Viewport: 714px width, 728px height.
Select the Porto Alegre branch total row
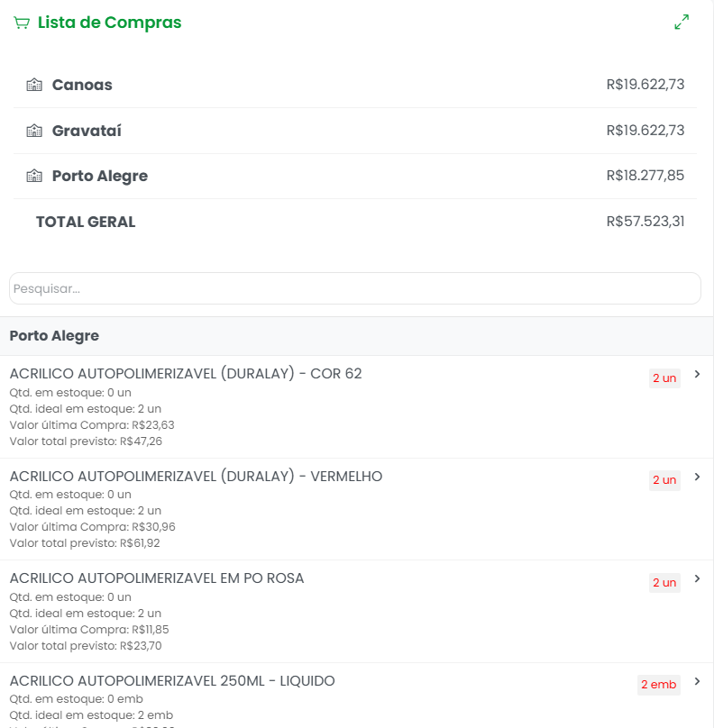pos(355,177)
